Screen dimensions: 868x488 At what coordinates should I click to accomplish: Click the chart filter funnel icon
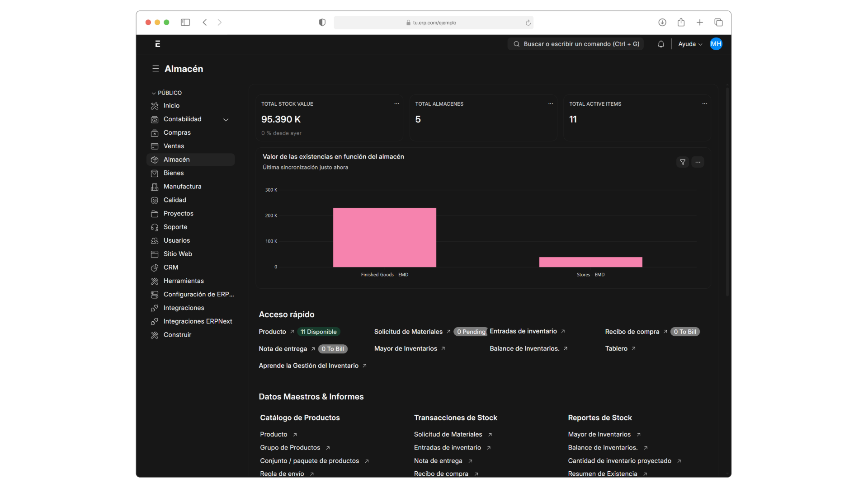pyautogui.click(x=683, y=162)
